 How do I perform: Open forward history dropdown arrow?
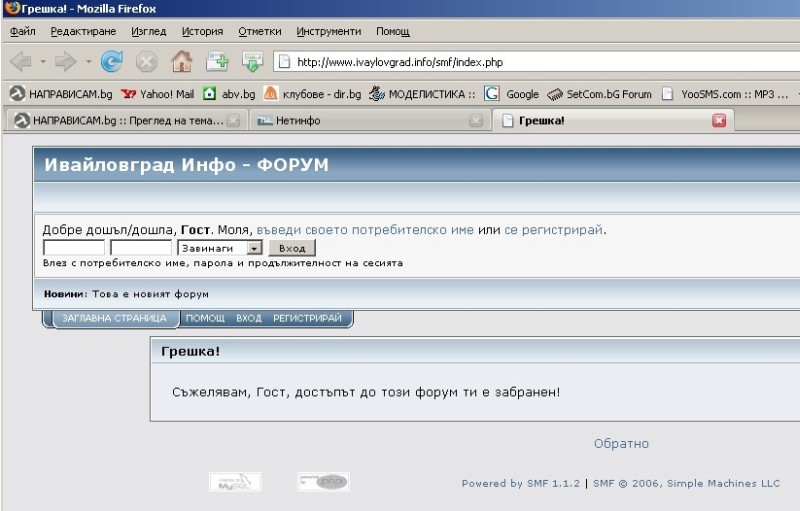[88, 62]
